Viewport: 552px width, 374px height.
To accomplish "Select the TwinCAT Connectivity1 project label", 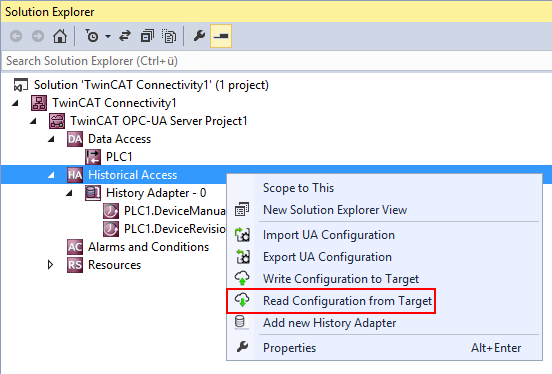I will pyautogui.click(x=114, y=103).
